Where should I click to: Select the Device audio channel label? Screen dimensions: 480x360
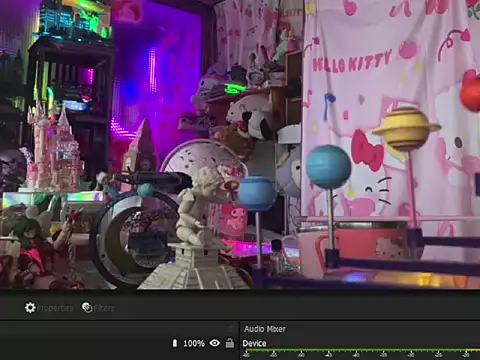pos(254,343)
